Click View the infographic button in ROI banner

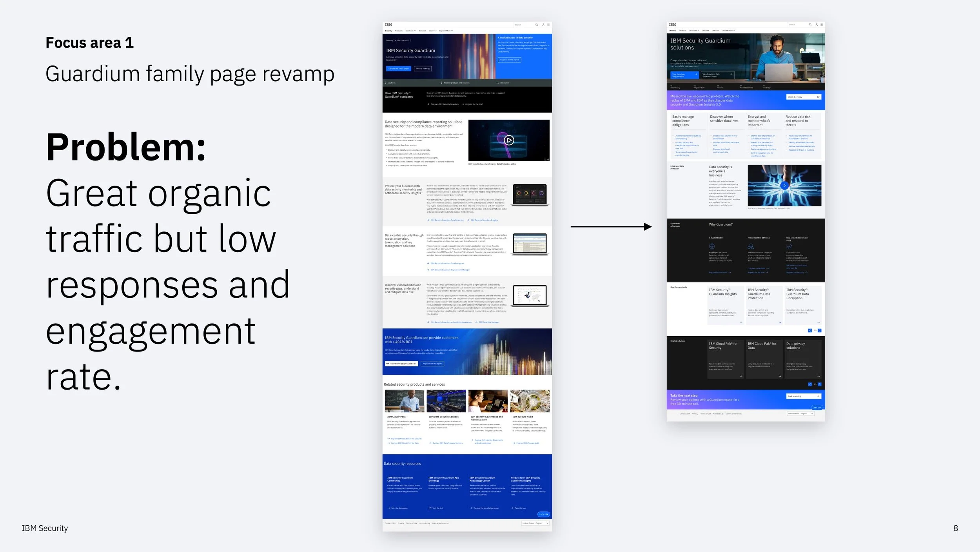point(401,364)
